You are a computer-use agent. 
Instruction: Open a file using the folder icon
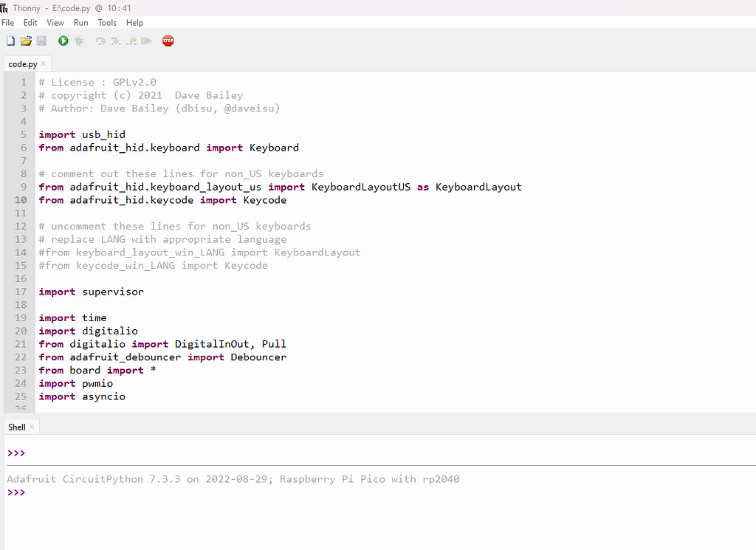[26, 41]
